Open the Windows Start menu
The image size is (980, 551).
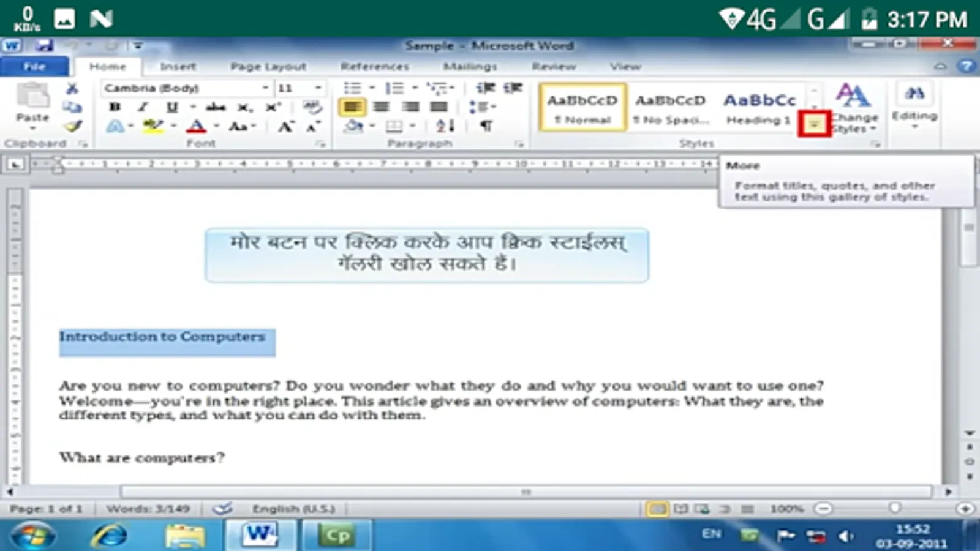pos(32,536)
